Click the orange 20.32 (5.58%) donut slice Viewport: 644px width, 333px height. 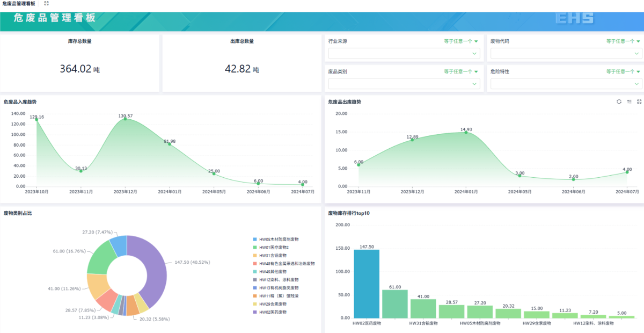coord(132,306)
